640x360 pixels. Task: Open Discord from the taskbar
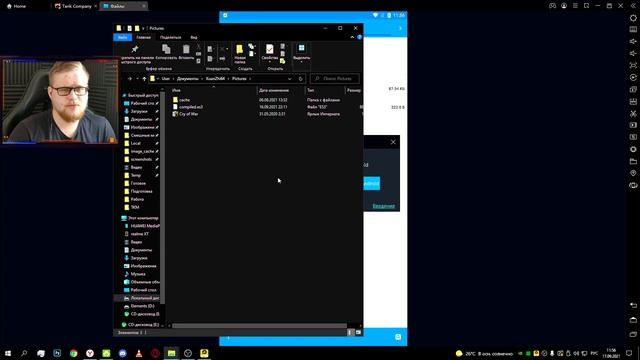(x=122, y=353)
